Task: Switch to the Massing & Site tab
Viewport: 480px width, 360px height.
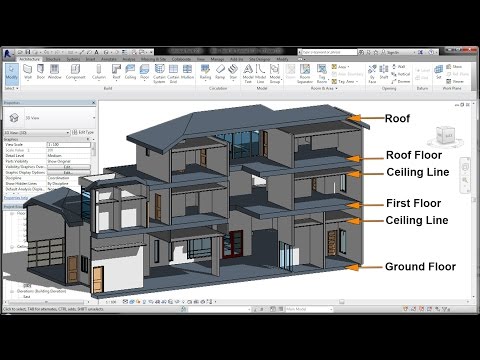Action: pos(153,59)
